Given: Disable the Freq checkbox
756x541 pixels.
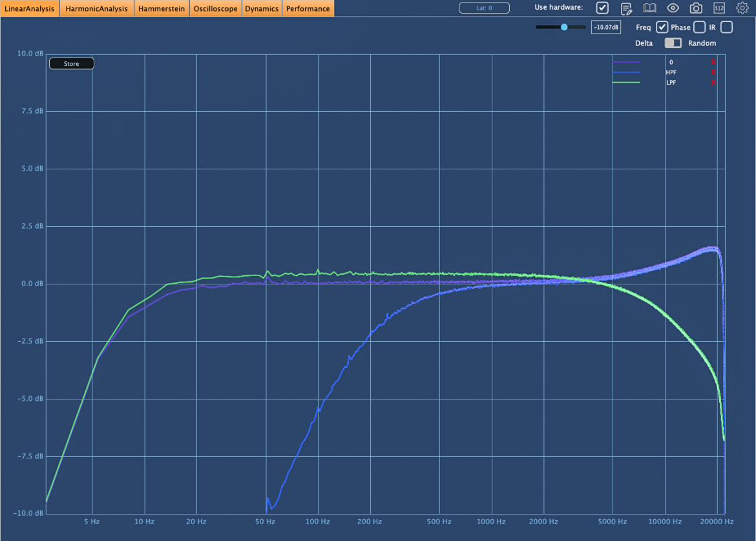Looking at the screenshot, I should point(662,28).
